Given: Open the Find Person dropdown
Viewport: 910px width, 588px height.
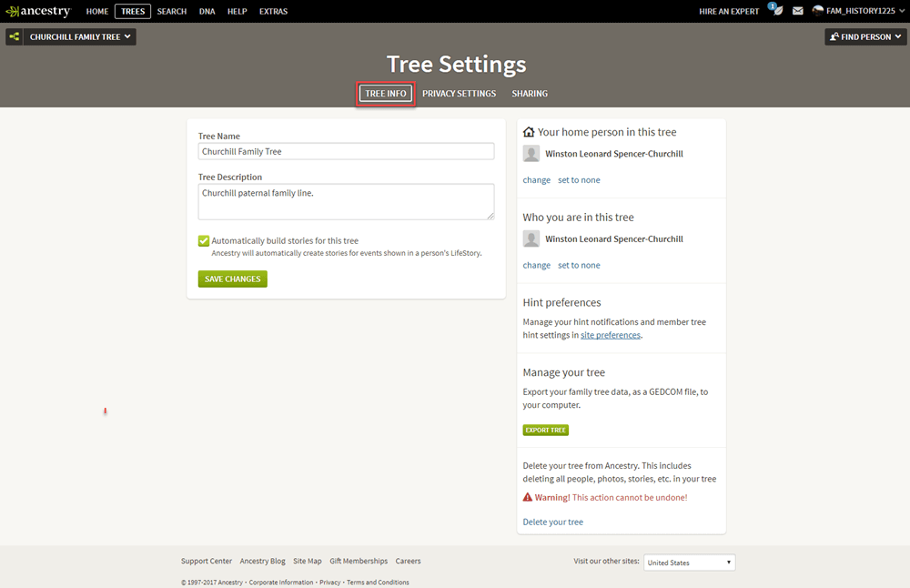Looking at the screenshot, I should coord(866,36).
